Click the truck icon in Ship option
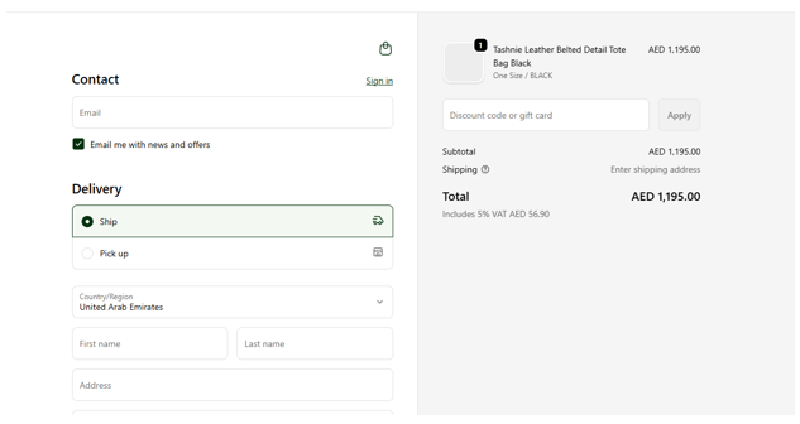The width and height of the screenshot is (800, 424). (x=378, y=221)
